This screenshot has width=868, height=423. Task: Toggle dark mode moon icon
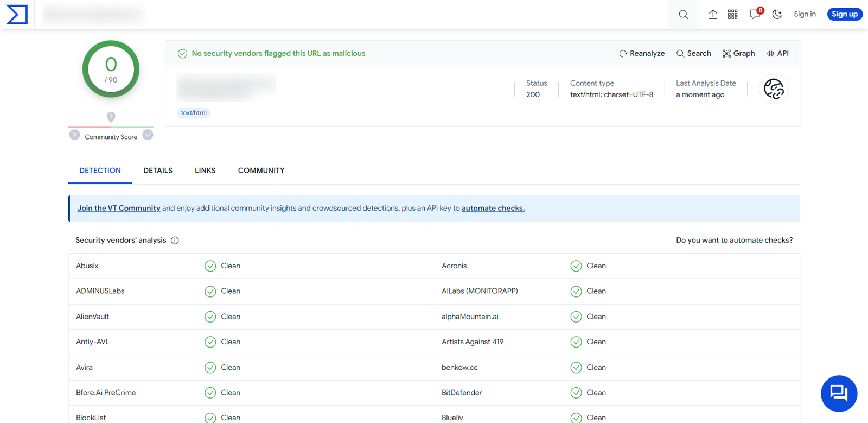click(777, 14)
